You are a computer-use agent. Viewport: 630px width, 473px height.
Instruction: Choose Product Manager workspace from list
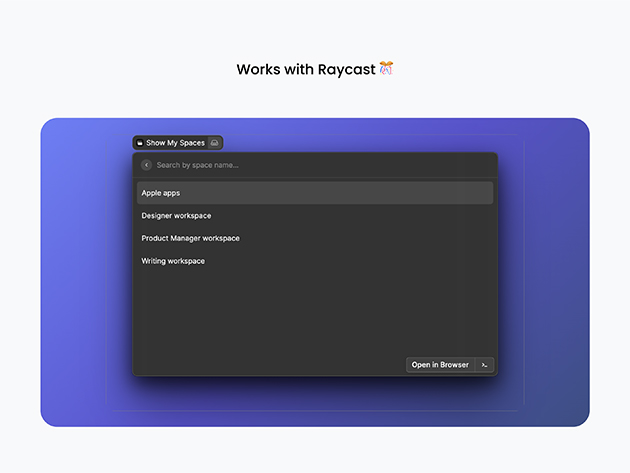point(315,238)
